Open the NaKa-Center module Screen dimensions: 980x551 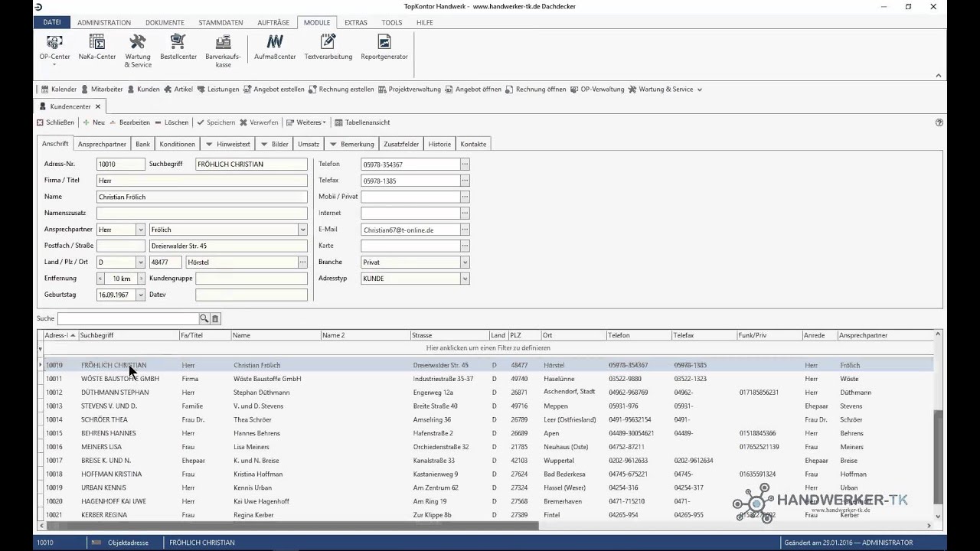[97, 47]
